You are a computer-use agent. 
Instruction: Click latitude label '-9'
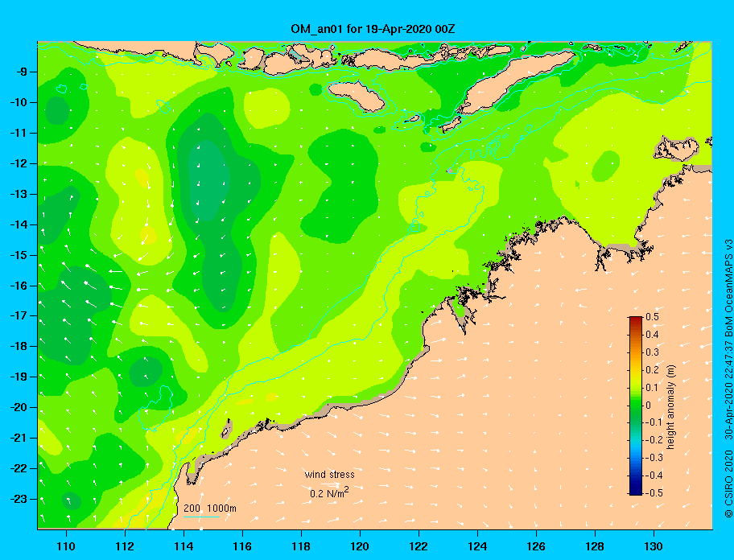pyautogui.click(x=22, y=72)
